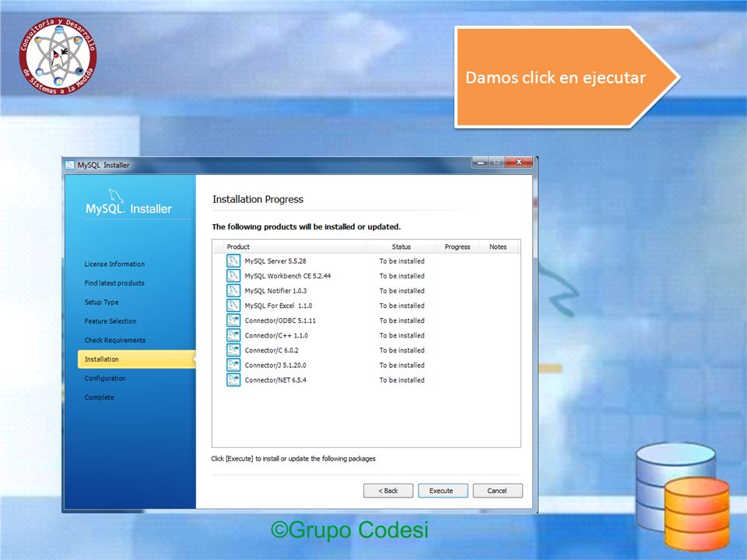Select the highlighted Installation step

136,359
